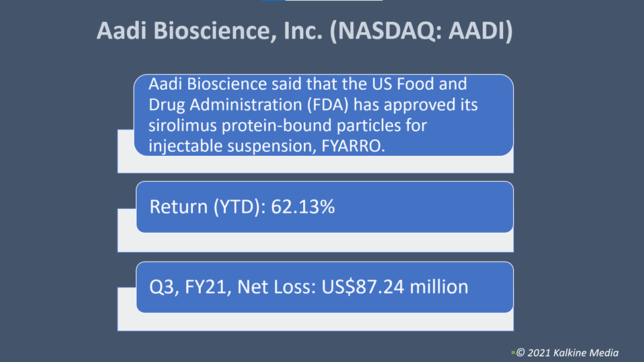The image size is (644, 362).
Task: Select the US$87.24 million figure
Action: [395, 287]
